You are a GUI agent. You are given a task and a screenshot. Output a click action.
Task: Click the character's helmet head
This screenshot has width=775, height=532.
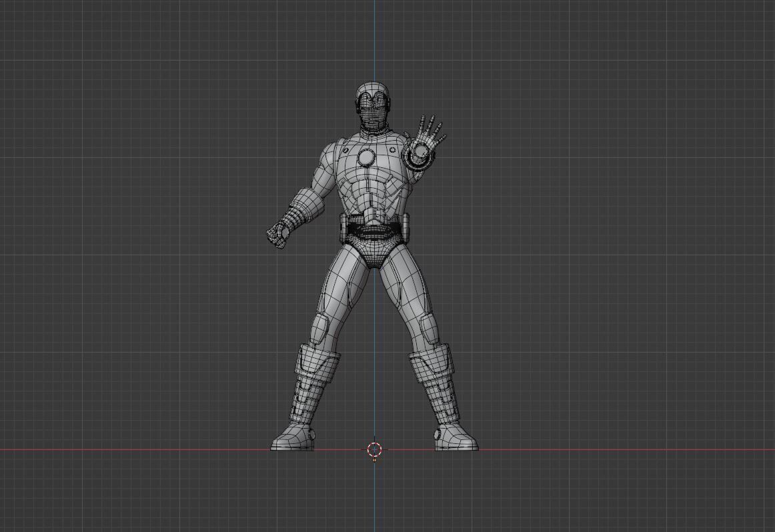[373, 107]
